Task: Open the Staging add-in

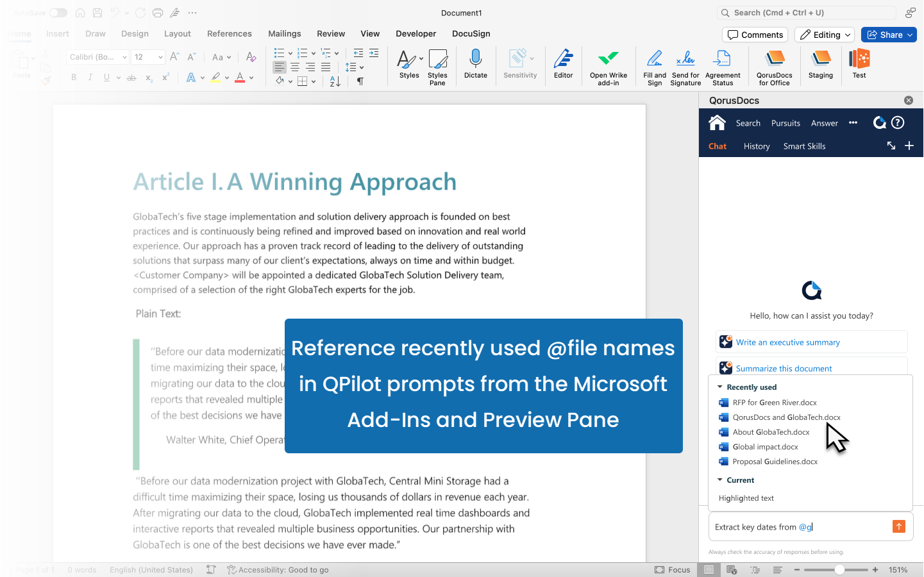Action: (x=821, y=64)
